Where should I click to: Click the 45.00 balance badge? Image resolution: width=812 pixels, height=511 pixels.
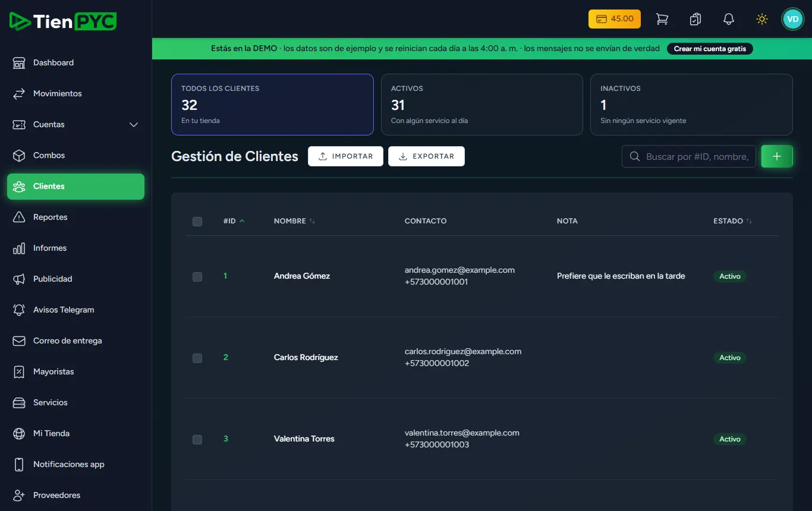tap(615, 19)
